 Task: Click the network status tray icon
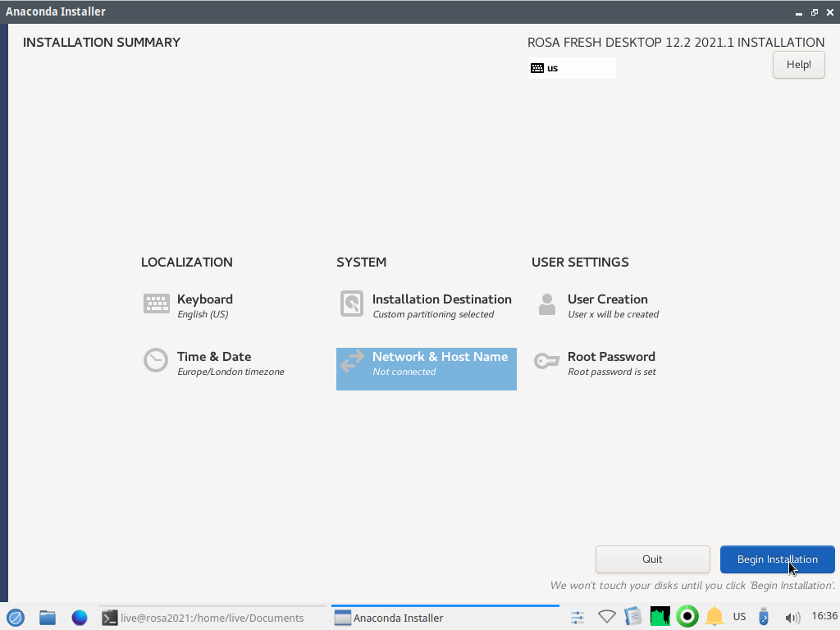(606, 617)
